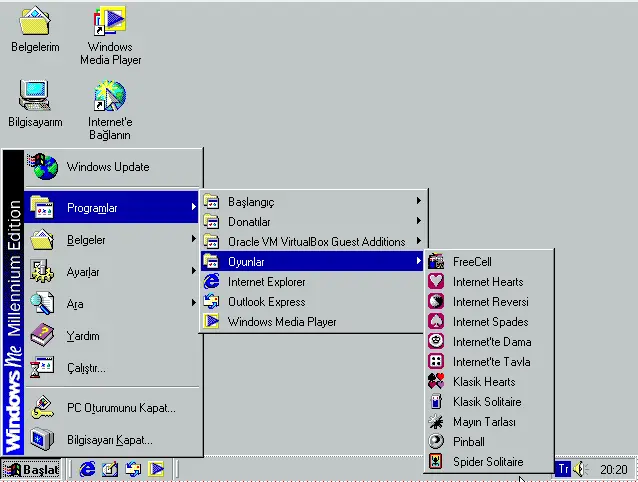Choose Çalıştır... from Start menu
The width and height of the screenshot is (638, 482).
pyautogui.click(x=112, y=368)
